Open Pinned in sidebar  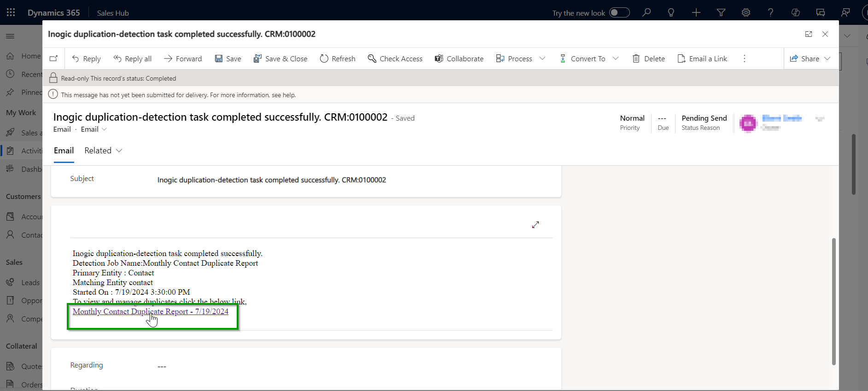(23, 92)
